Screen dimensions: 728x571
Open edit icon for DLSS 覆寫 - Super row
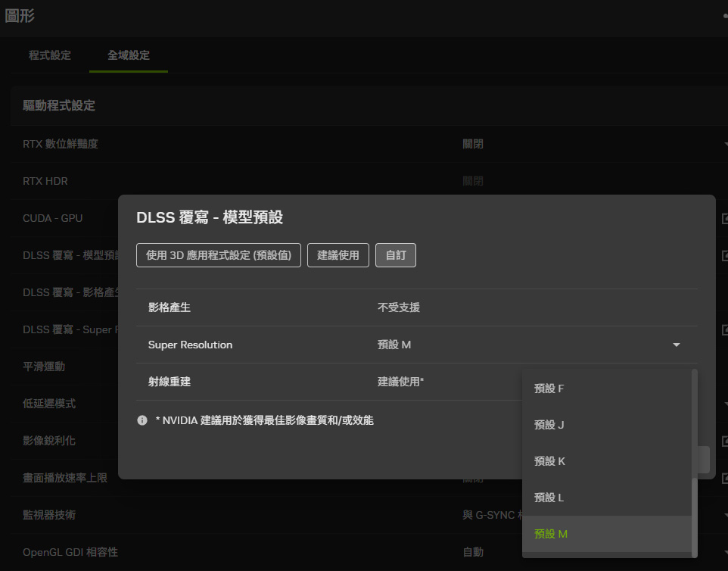pyautogui.click(x=724, y=329)
